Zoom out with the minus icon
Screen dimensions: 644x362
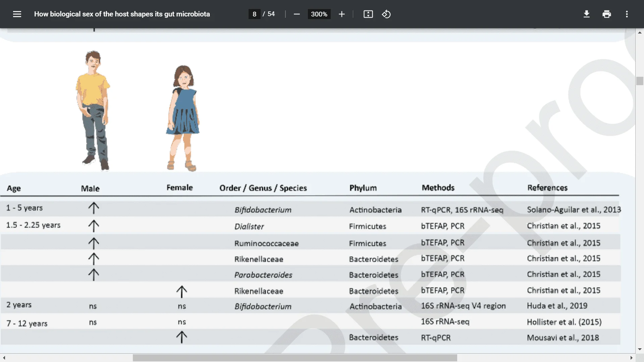coord(297,14)
